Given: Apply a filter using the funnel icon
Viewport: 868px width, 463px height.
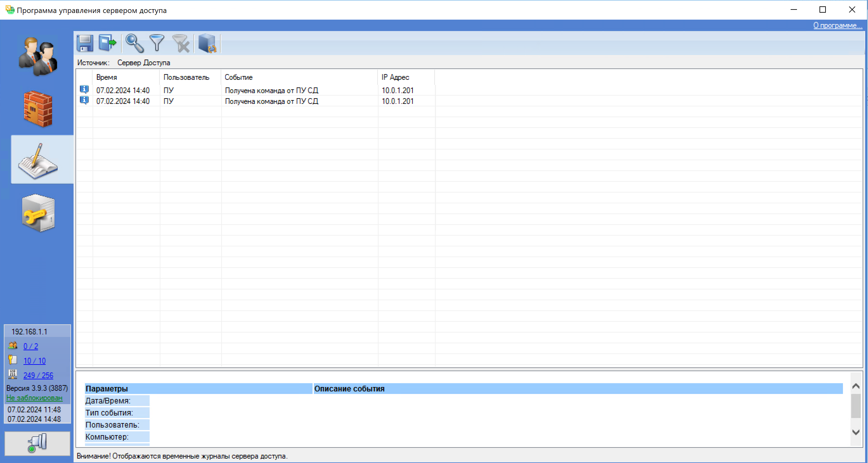Looking at the screenshot, I should click(157, 43).
